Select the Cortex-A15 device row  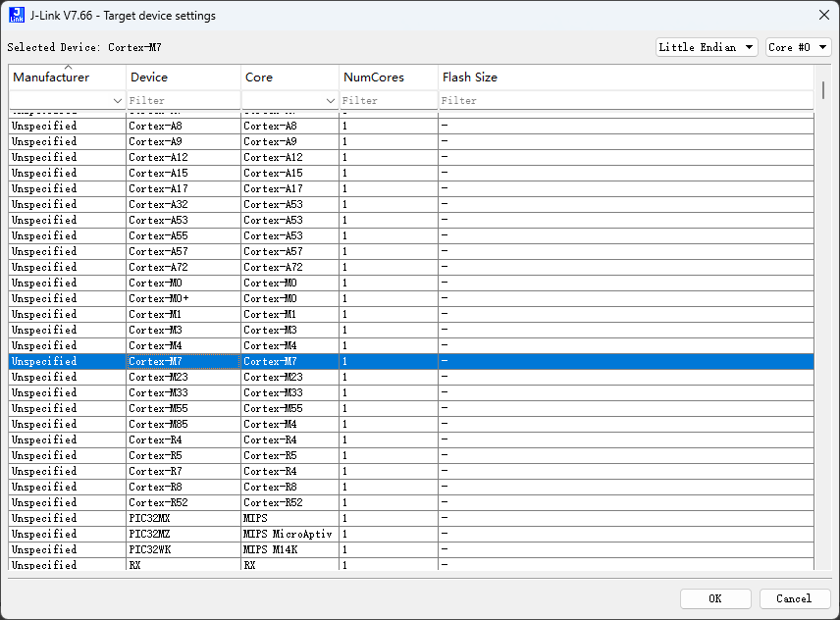pos(411,173)
